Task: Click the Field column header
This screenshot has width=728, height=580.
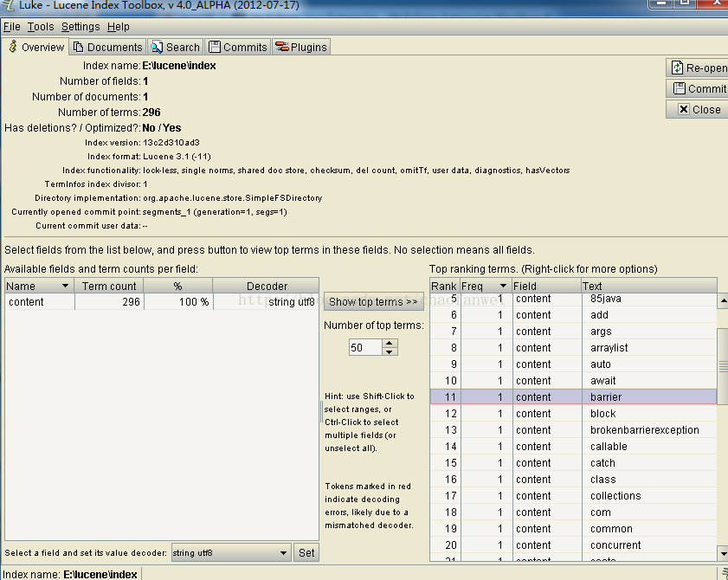Action: coord(546,286)
